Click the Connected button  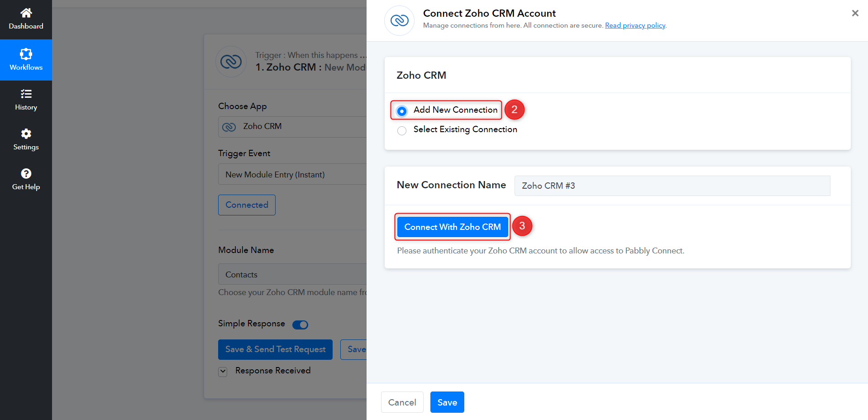pos(247,205)
